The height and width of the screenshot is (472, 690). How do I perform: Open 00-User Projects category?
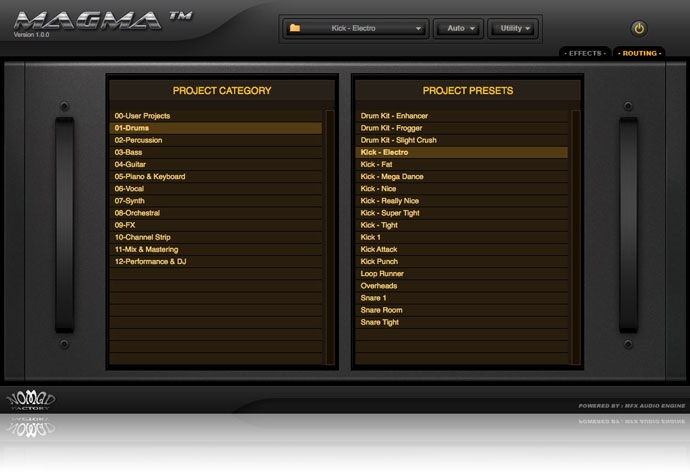(142, 116)
